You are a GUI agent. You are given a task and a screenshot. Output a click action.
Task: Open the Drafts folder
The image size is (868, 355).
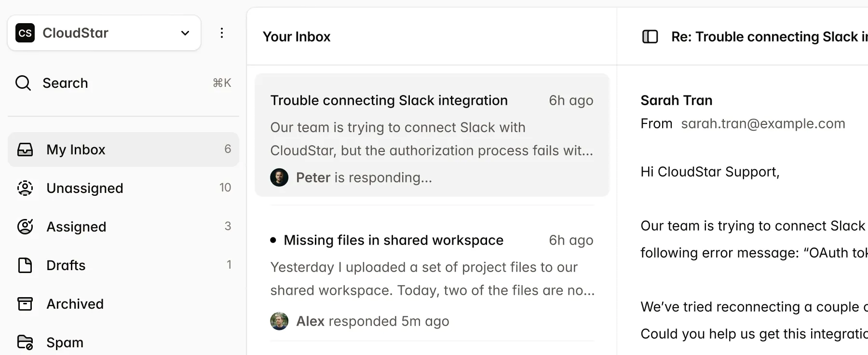click(x=66, y=265)
